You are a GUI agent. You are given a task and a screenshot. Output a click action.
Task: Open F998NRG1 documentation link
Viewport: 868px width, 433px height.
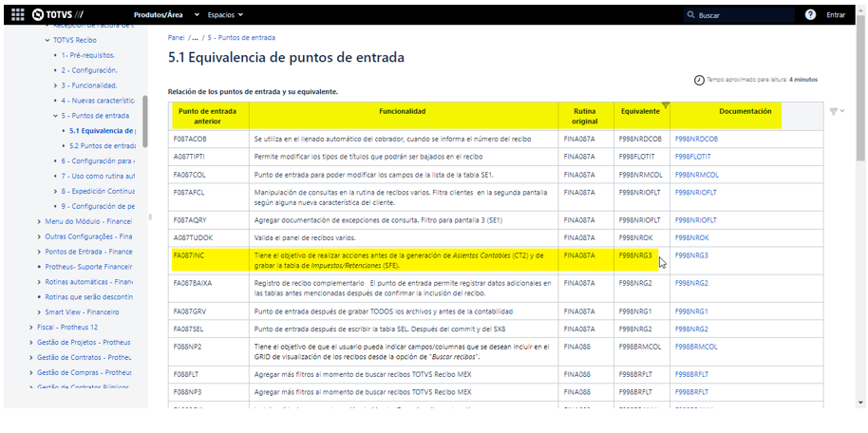pos(691,311)
